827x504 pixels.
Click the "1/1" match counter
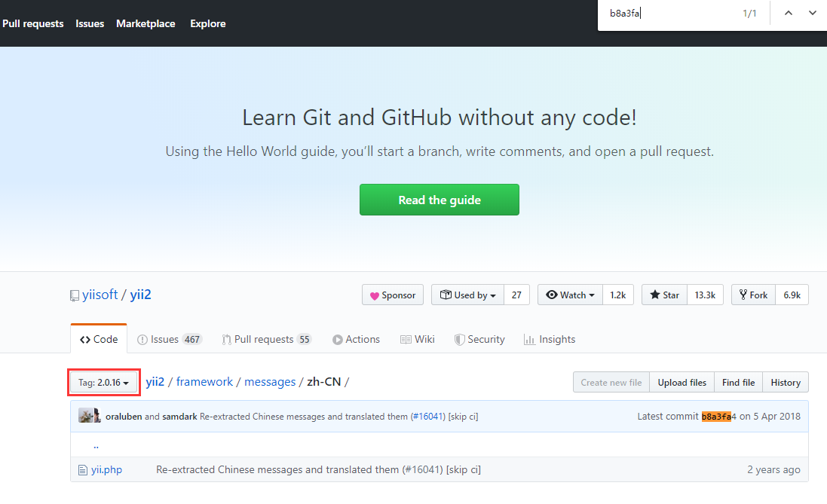(749, 13)
